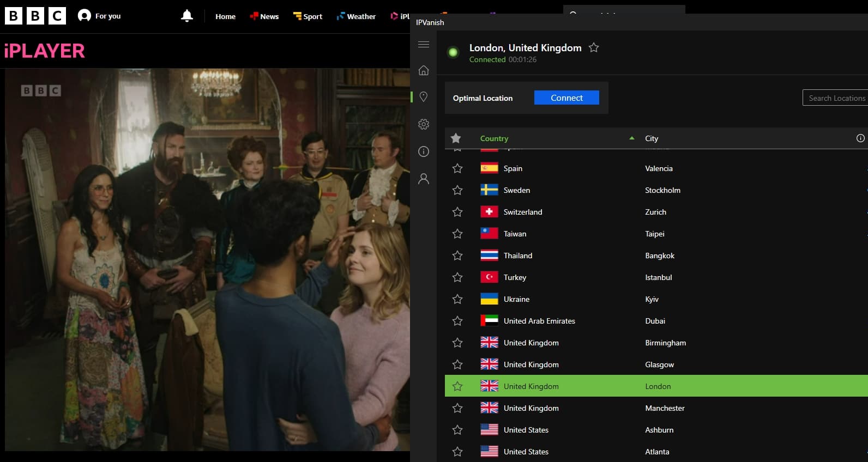This screenshot has height=462, width=868.
Task: Open the IPVanish hamburger menu
Action: click(424, 44)
